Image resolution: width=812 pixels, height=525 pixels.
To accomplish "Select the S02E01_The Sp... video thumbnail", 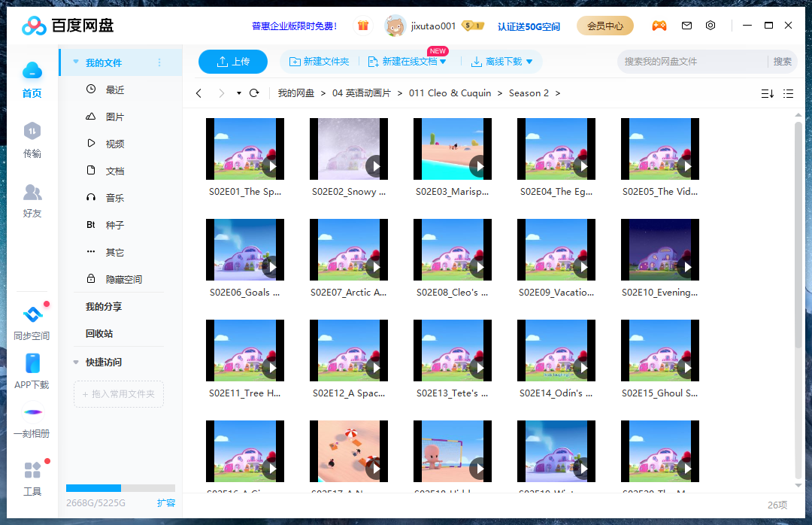I will pyautogui.click(x=245, y=149).
